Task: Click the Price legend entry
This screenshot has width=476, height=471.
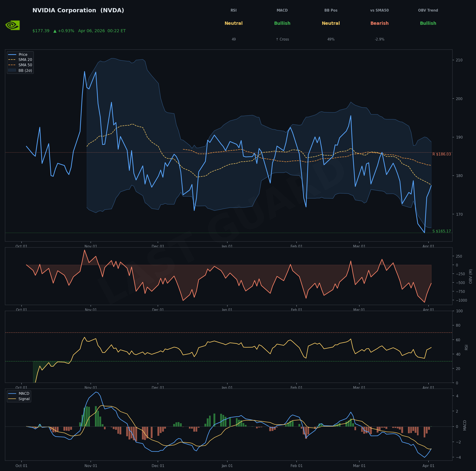Action: coord(23,54)
